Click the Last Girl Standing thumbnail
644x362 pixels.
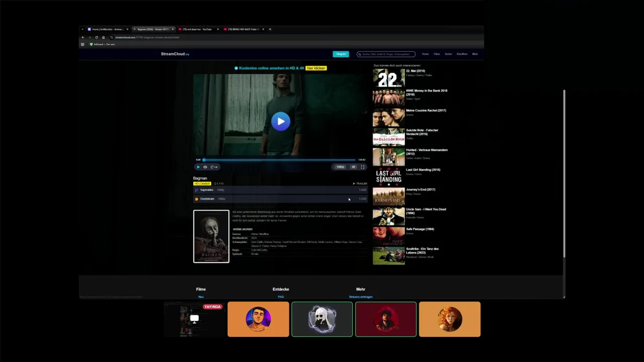(388, 176)
